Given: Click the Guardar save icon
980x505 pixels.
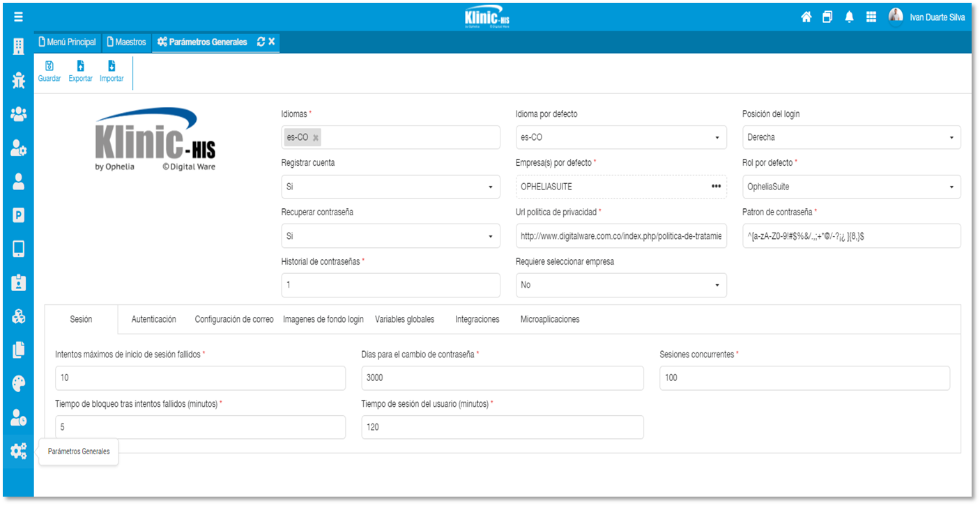Looking at the screenshot, I should pos(49,66).
